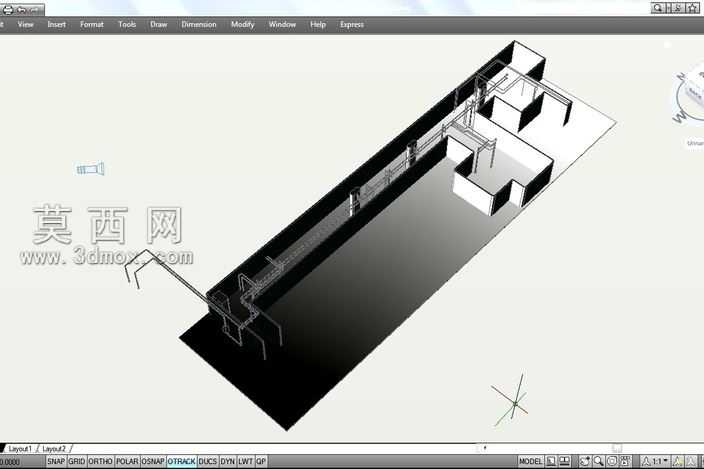Open the View menu

coord(26,25)
